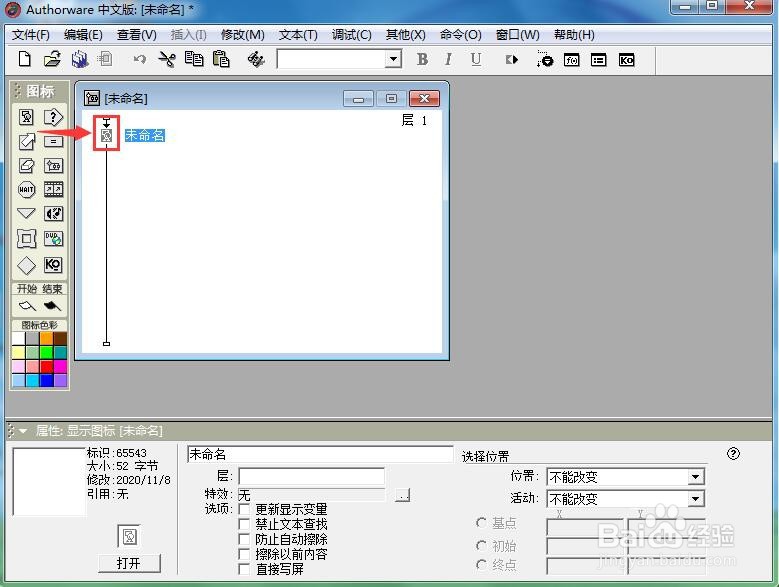Open the Knowledge Objects toolbar icon
Image resolution: width=779 pixels, height=587 pixels.
tap(626, 60)
